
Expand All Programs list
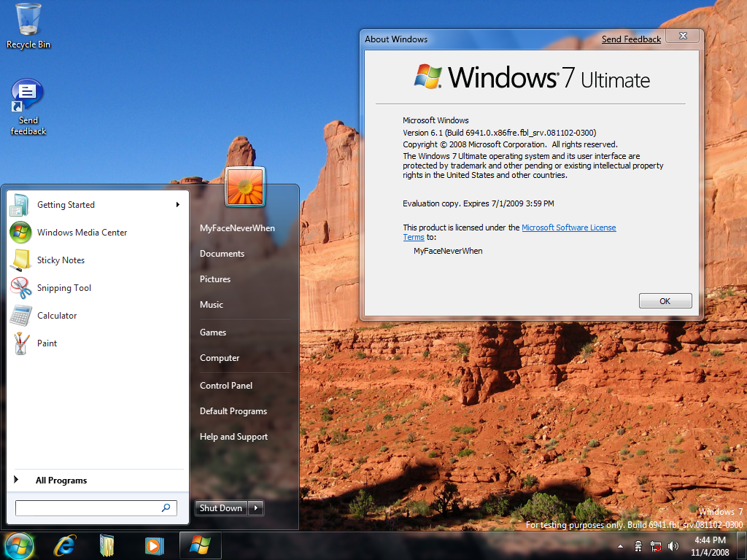tap(61, 481)
